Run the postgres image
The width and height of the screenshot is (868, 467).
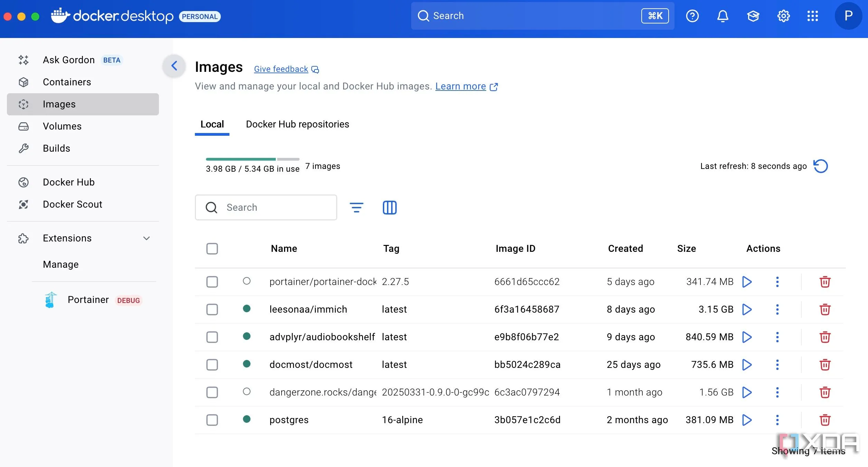click(x=747, y=420)
